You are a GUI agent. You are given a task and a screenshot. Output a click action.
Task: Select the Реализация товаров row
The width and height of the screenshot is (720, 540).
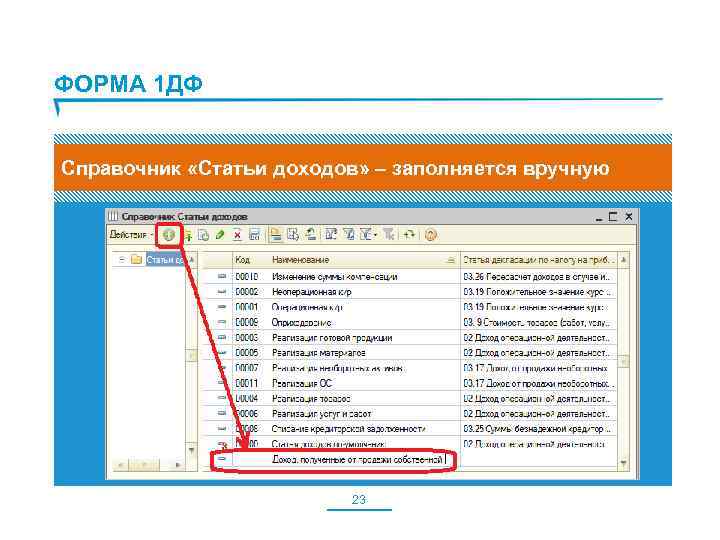(x=410, y=399)
